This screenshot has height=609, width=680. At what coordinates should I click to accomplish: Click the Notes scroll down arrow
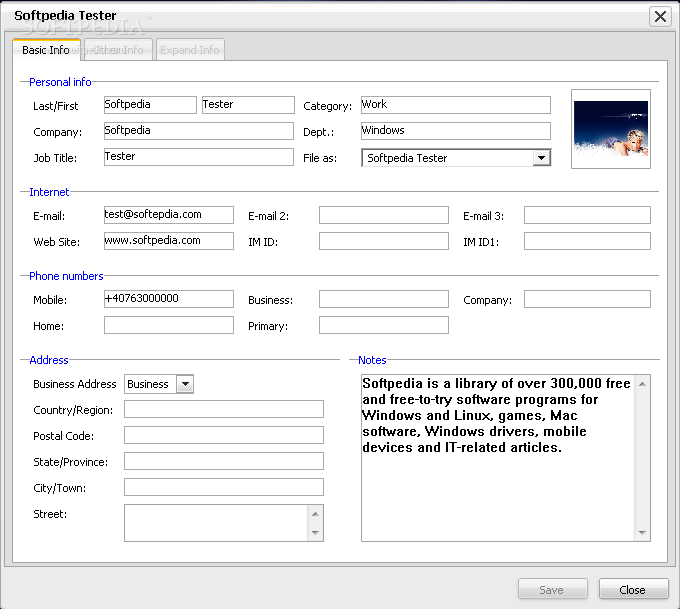(642, 533)
